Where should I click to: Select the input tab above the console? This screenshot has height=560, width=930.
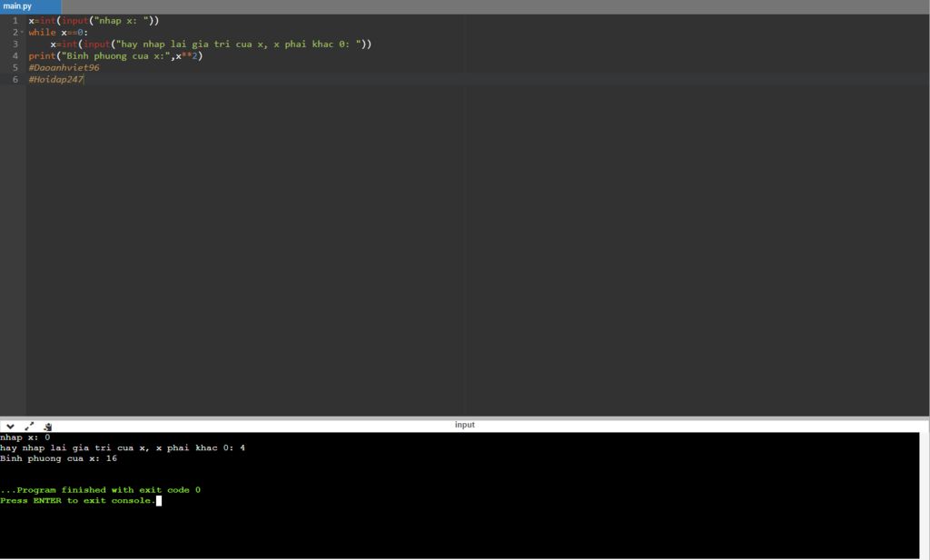464,425
